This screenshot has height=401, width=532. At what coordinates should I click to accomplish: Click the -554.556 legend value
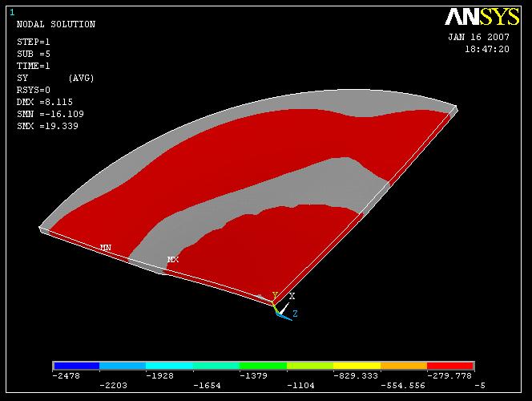(403, 386)
